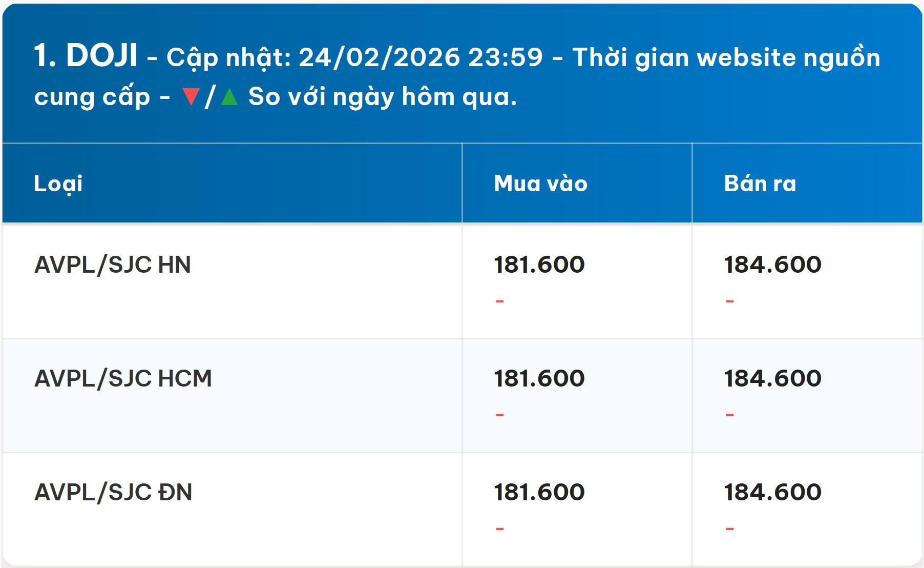Click the 181.600 buy price for AVPL/SJC ĐN
924x568 pixels.
[x=539, y=492]
